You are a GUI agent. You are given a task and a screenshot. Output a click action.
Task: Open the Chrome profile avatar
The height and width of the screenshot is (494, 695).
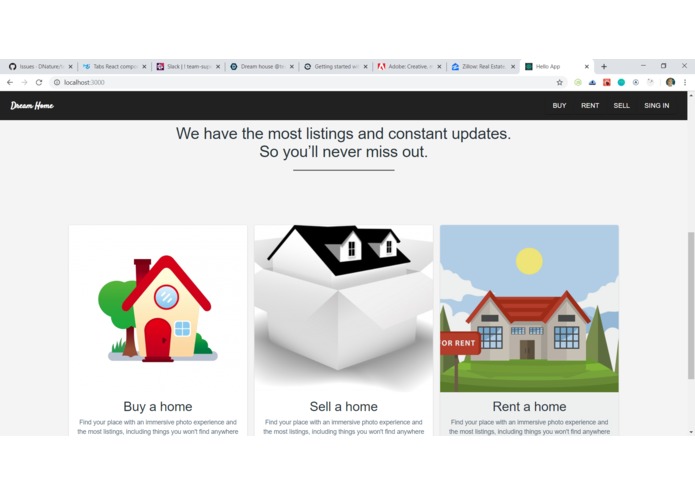[x=670, y=82]
